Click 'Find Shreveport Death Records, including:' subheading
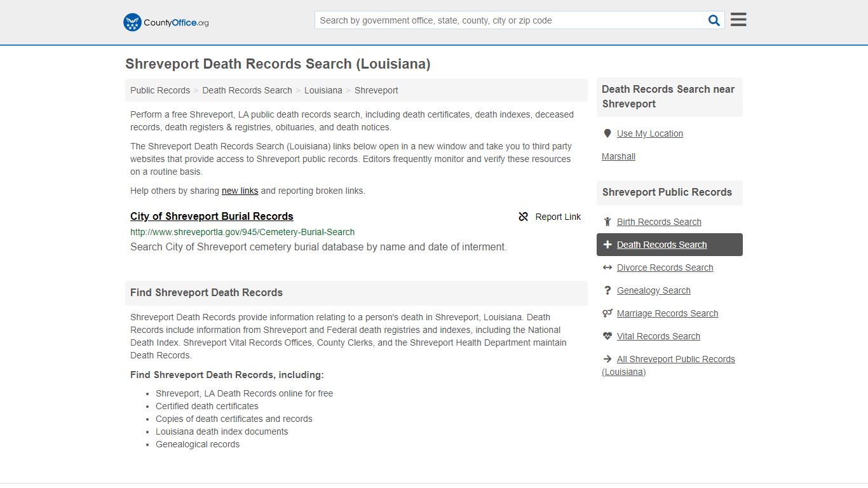The height and width of the screenshot is (488, 868). tap(227, 375)
